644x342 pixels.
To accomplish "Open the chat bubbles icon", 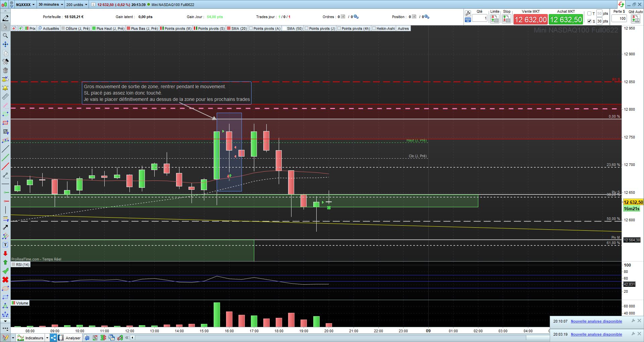I will 87,338.
